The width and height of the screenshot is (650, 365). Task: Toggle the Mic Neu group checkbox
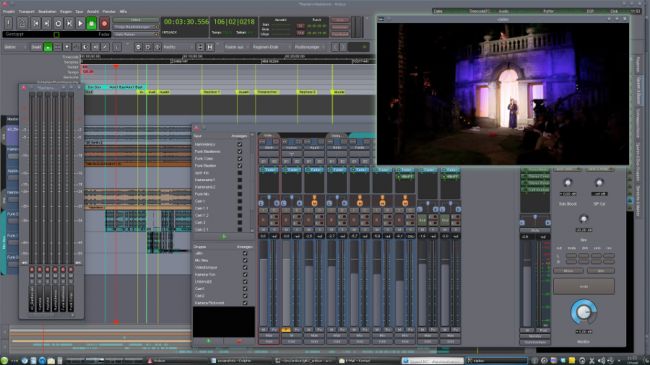coord(245,260)
